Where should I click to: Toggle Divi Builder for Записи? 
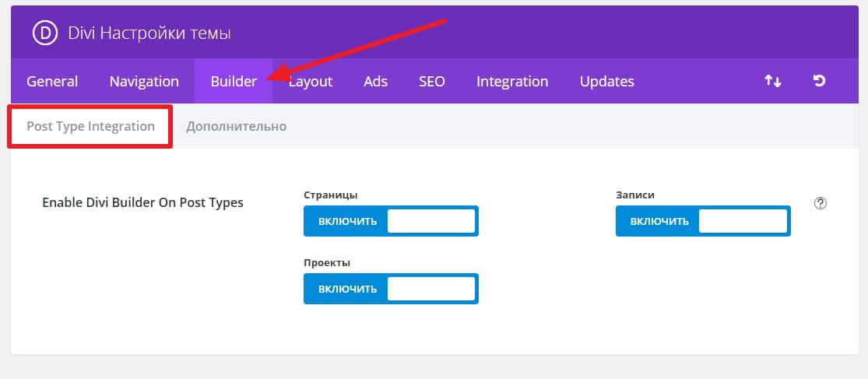[702, 221]
